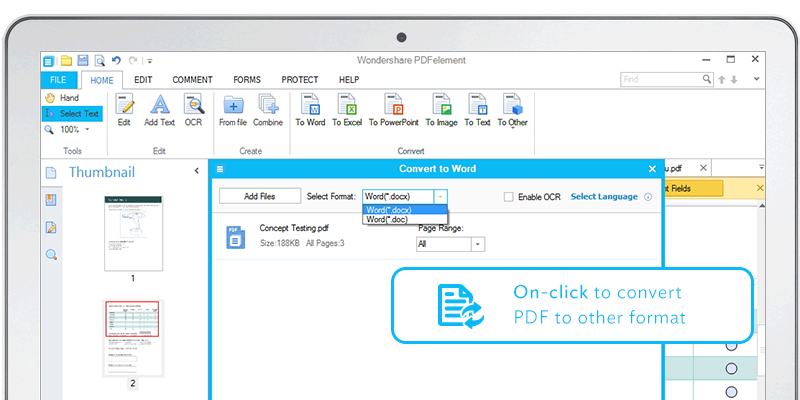800x400 pixels.
Task: Open the quick access customize arrow
Action: click(x=150, y=61)
